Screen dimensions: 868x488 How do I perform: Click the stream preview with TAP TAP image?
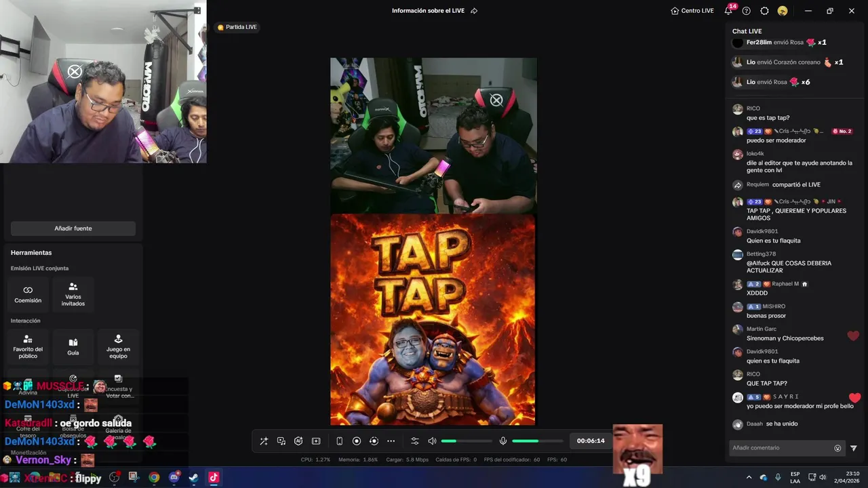pyautogui.click(x=433, y=320)
